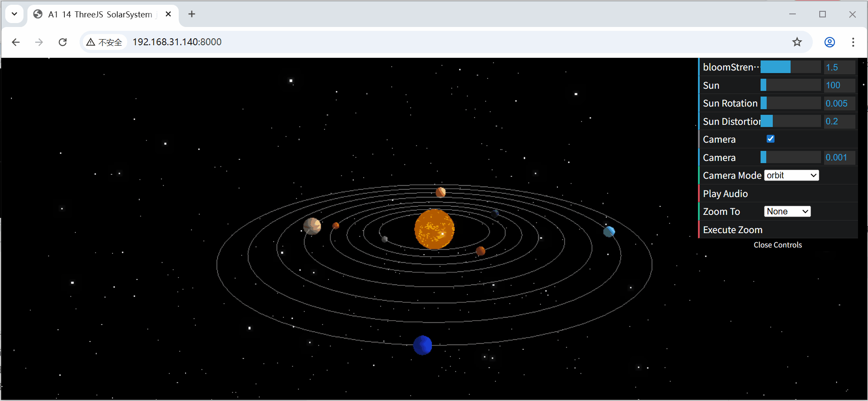868x401 pixels.
Task: Click Execute Zoom button
Action: tap(778, 230)
